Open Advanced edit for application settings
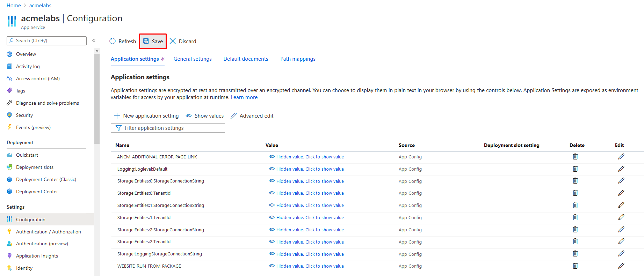This screenshot has height=276, width=644. click(252, 116)
